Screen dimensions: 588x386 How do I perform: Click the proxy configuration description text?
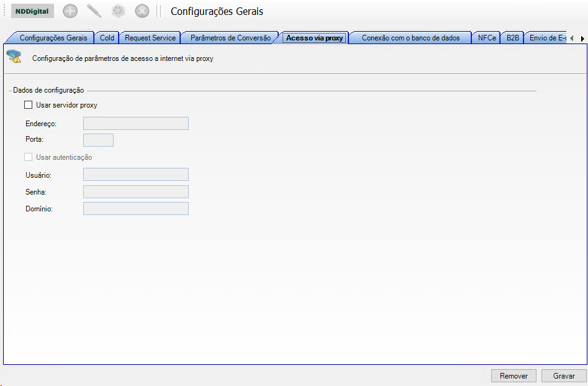point(122,58)
